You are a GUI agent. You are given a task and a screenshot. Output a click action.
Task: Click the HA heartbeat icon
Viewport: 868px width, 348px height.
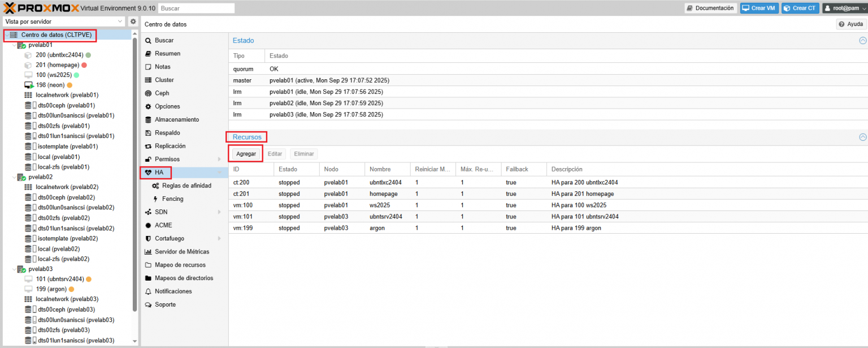148,173
